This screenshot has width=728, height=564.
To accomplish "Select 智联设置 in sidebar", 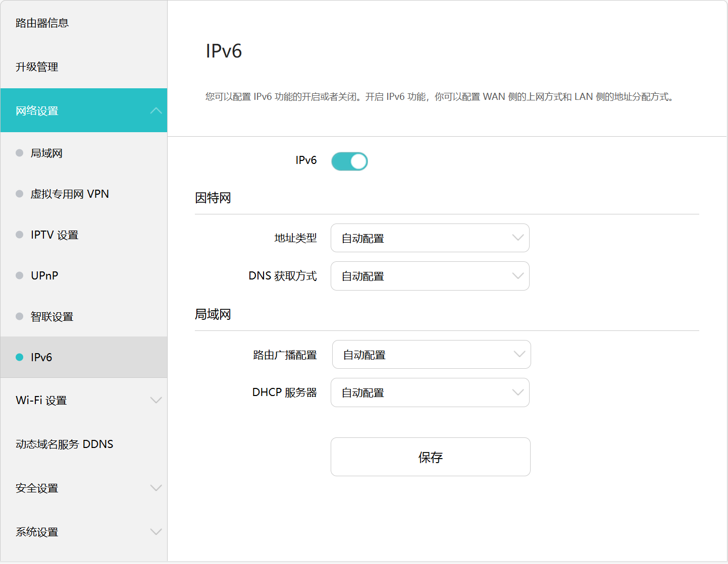I will 84,316.
